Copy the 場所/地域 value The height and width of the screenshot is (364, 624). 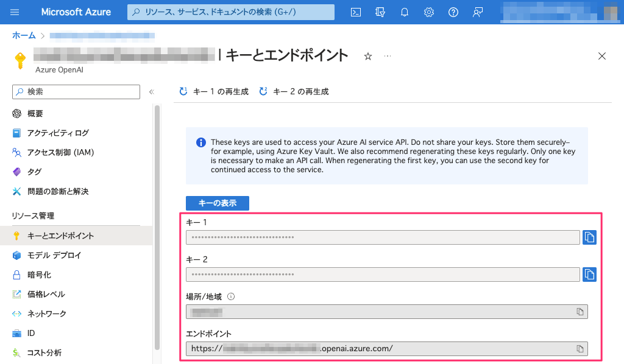coord(580,312)
